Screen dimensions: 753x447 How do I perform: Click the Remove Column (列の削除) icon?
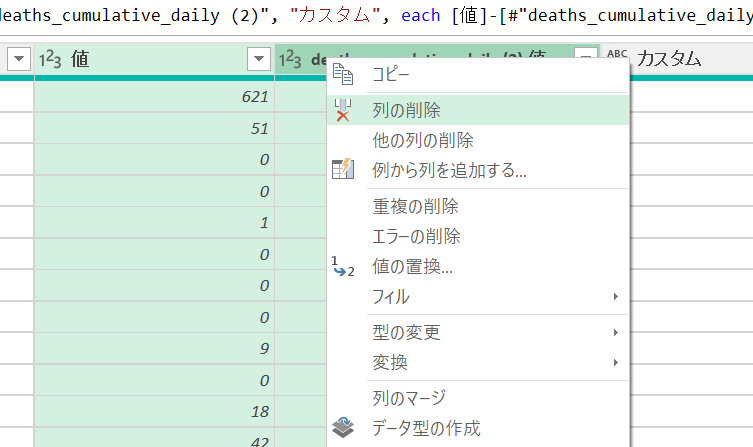343,110
